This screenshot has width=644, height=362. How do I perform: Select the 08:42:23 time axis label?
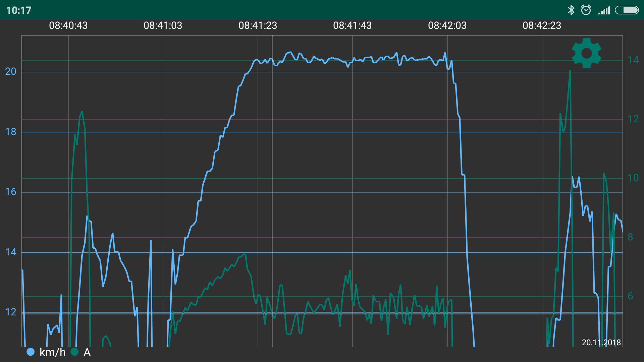(542, 25)
